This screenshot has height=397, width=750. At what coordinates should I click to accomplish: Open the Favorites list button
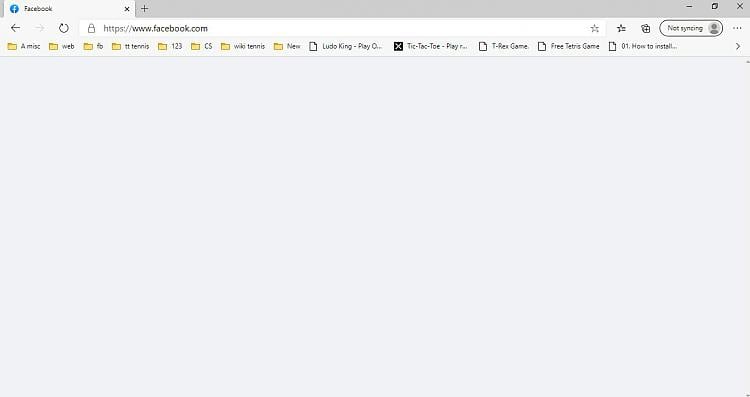coord(621,28)
